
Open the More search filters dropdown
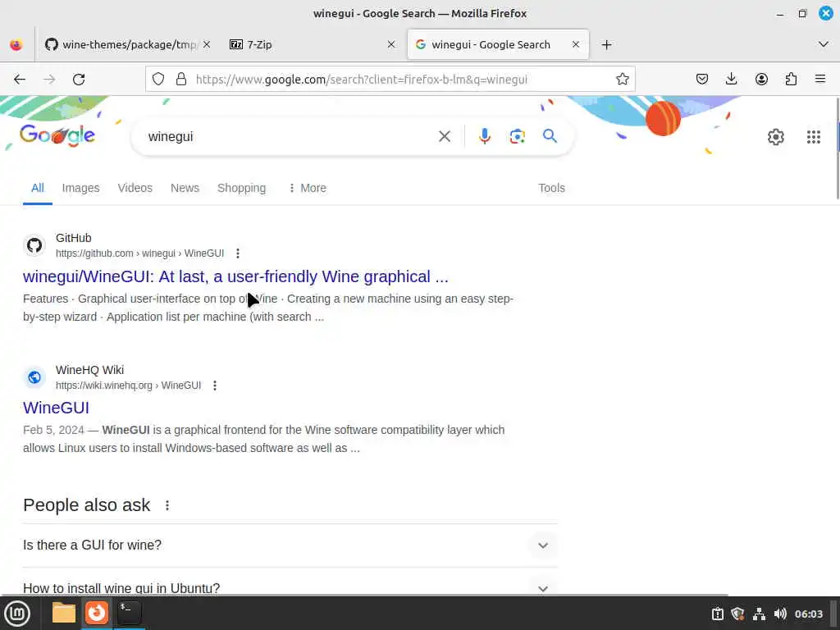point(307,188)
